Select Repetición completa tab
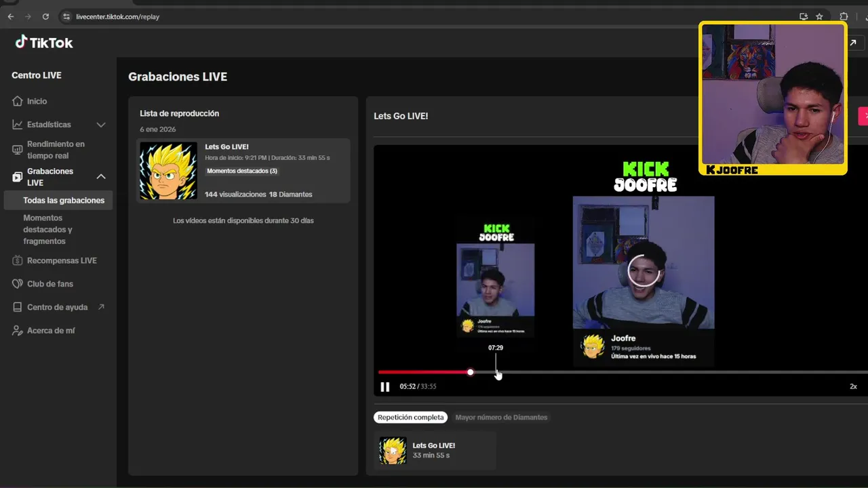This screenshot has height=488, width=868. point(411,418)
